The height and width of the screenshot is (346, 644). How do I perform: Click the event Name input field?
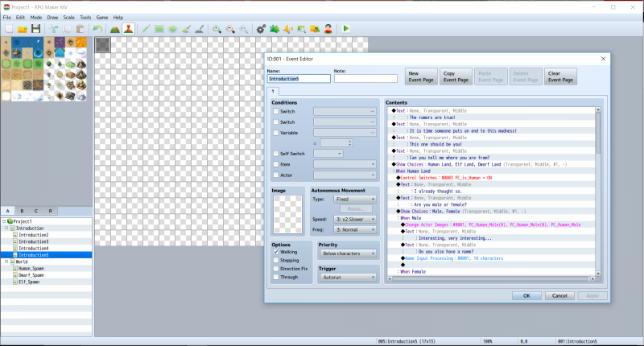pyautogui.click(x=299, y=79)
